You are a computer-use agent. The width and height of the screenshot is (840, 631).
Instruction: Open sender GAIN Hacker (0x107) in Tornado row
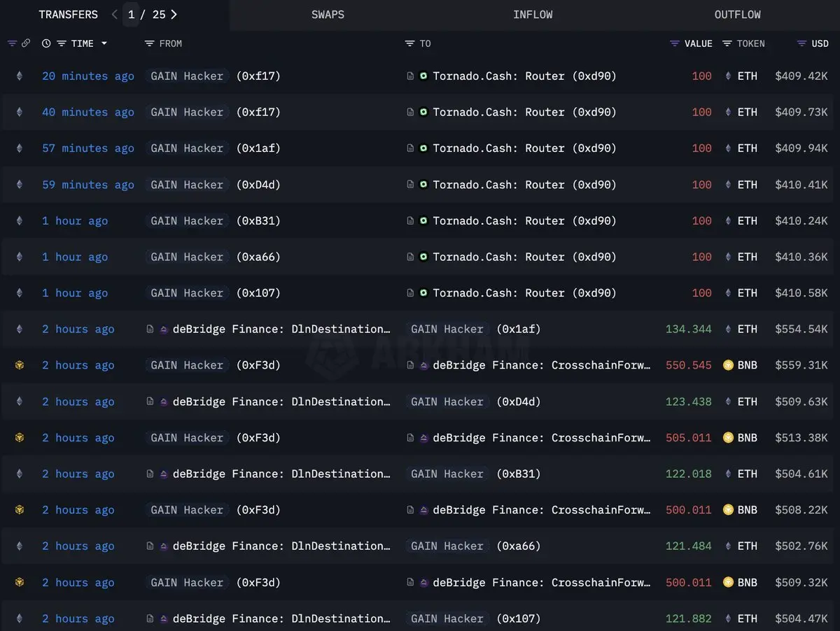tap(213, 293)
